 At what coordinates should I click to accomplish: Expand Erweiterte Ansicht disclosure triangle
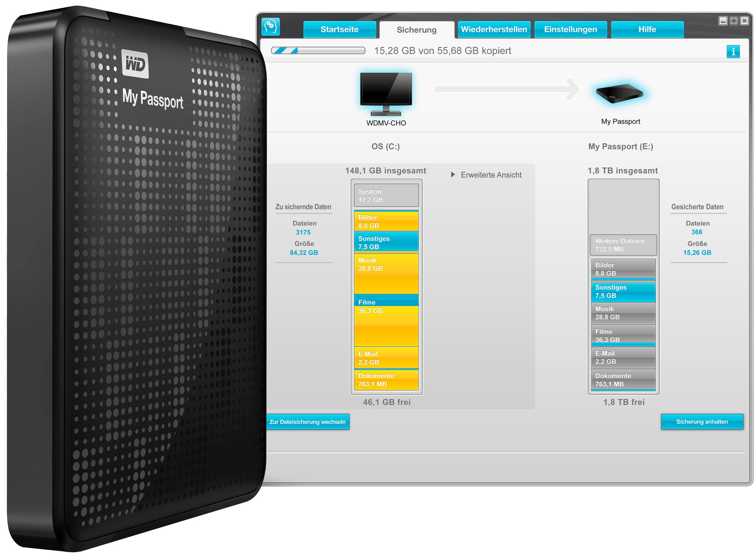[x=452, y=175]
